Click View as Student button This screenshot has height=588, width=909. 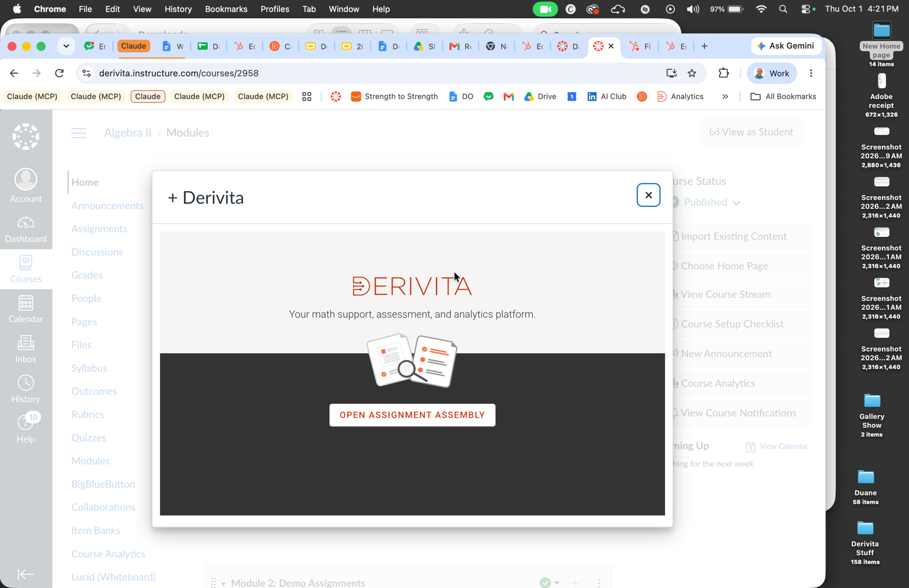(751, 132)
